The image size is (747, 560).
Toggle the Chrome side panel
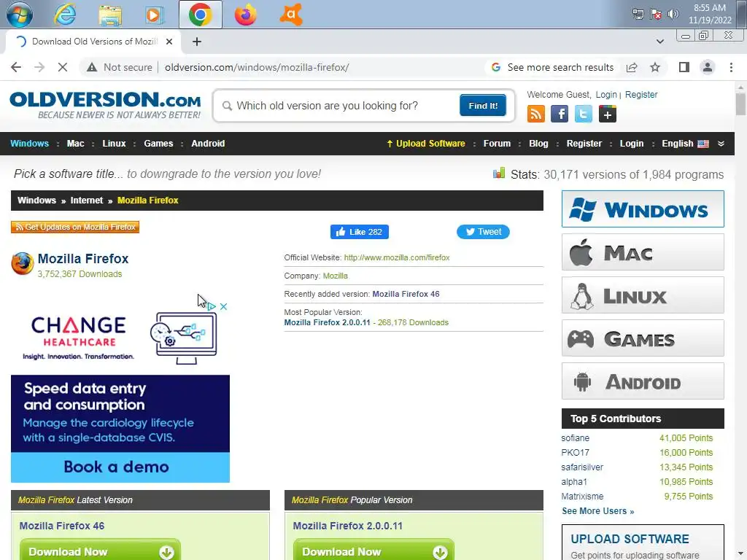pos(684,67)
